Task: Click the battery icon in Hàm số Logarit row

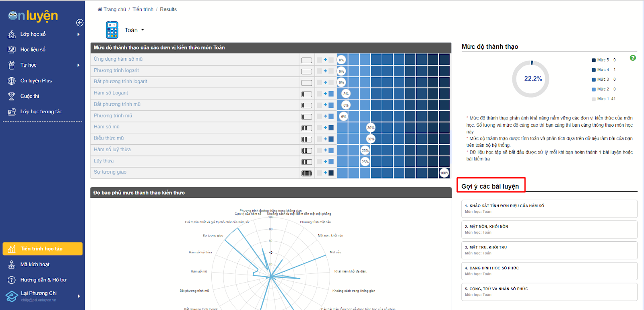Action: pyautogui.click(x=307, y=94)
